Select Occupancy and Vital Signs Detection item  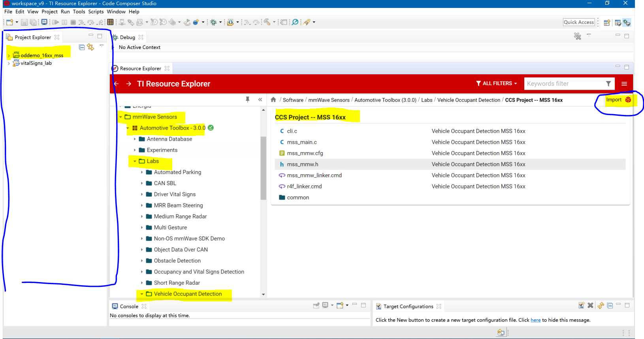199,272
